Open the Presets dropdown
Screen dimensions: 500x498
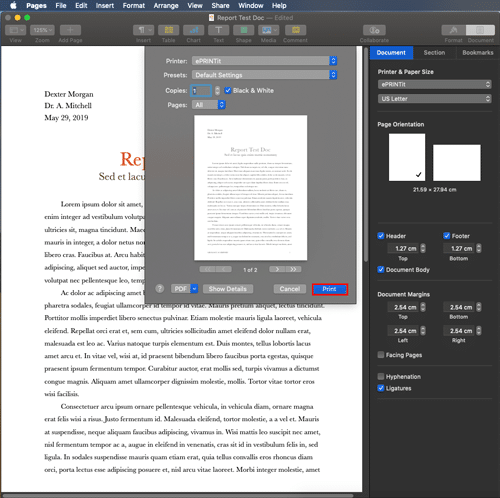[264, 75]
